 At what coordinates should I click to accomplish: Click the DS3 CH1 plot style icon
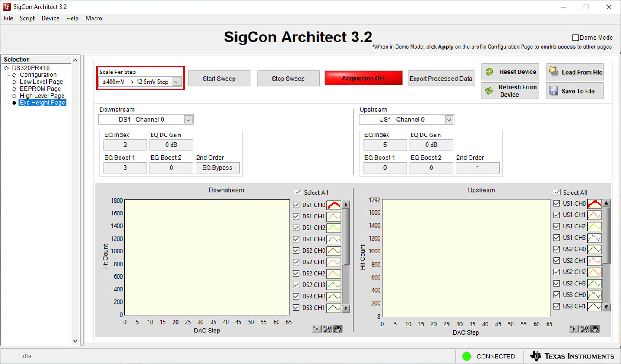click(x=334, y=308)
